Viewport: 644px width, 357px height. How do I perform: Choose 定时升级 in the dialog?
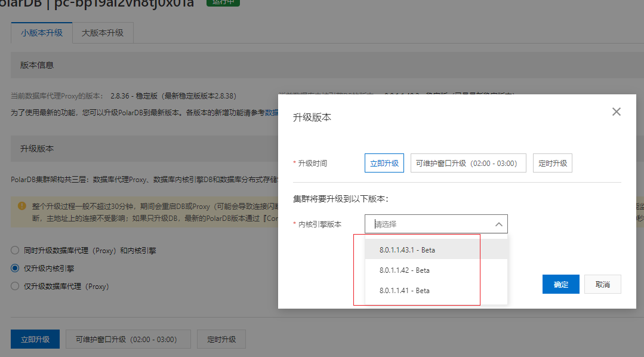pyautogui.click(x=553, y=163)
